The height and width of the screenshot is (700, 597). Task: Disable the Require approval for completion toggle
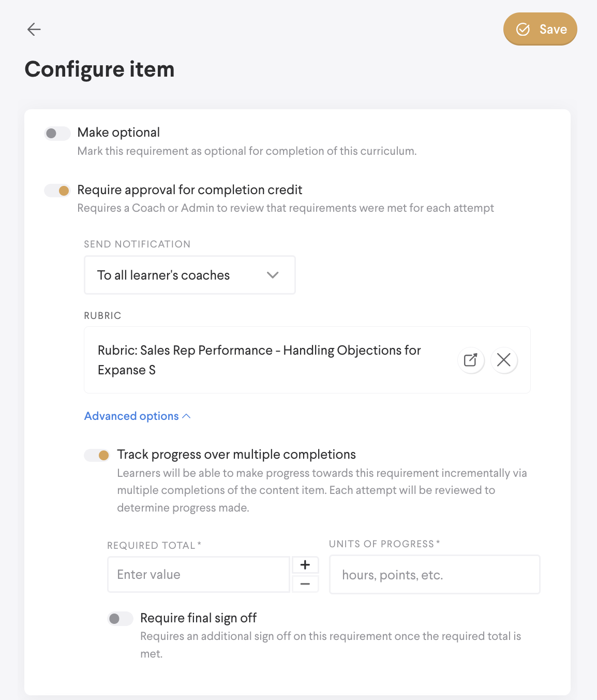pyautogui.click(x=57, y=191)
